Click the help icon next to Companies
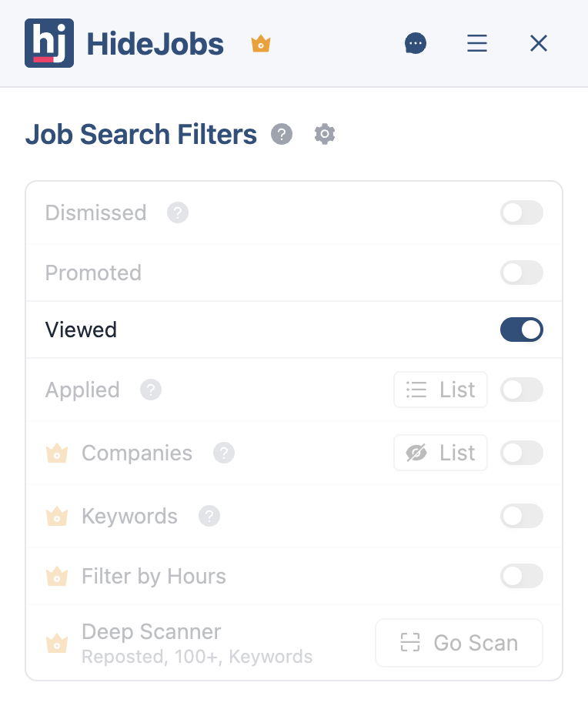The height and width of the screenshot is (706, 588). tap(223, 453)
